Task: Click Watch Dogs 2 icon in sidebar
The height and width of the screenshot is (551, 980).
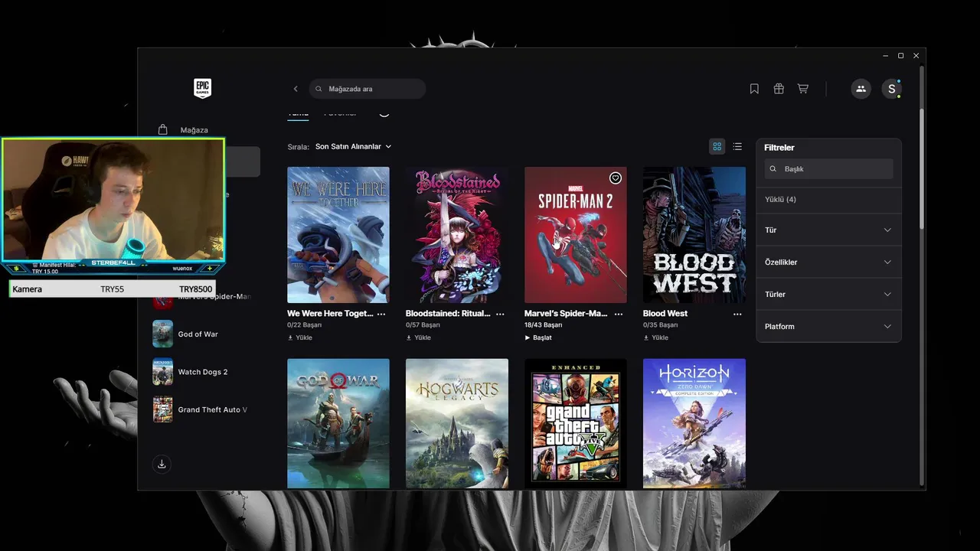Action: [162, 372]
